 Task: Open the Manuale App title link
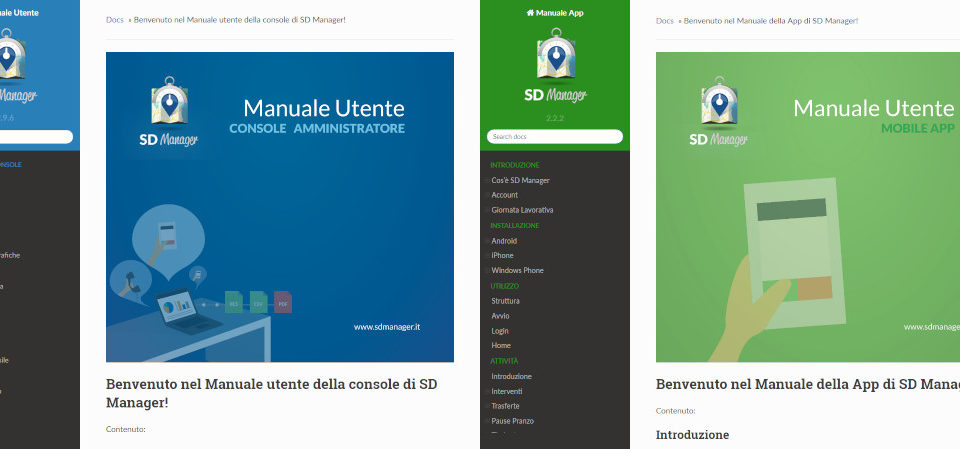559,13
